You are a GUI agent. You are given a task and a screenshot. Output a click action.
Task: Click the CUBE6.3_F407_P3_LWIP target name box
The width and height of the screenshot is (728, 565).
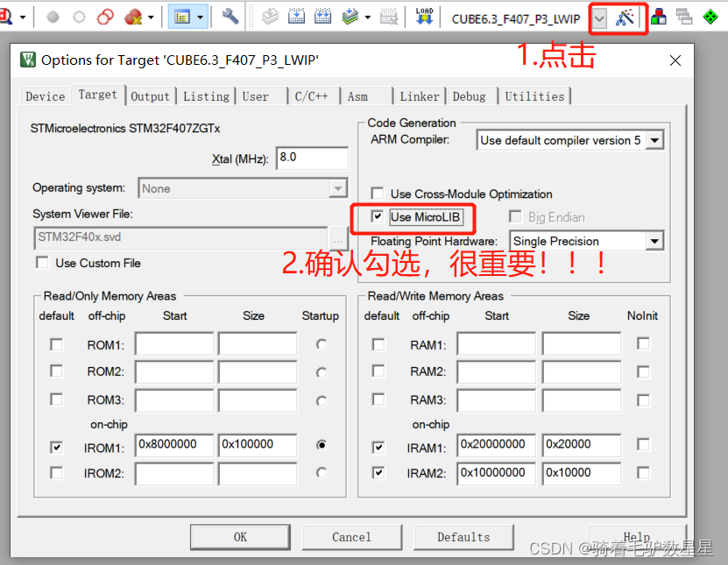tap(516, 18)
